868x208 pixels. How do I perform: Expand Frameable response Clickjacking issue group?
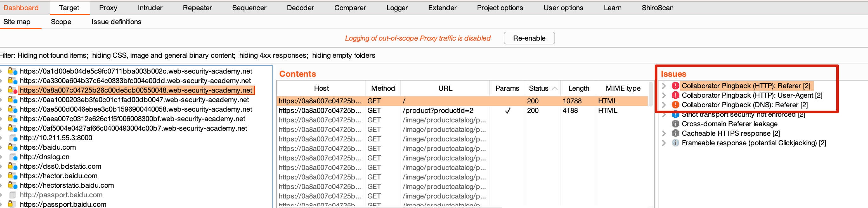[x=664, y=143]
